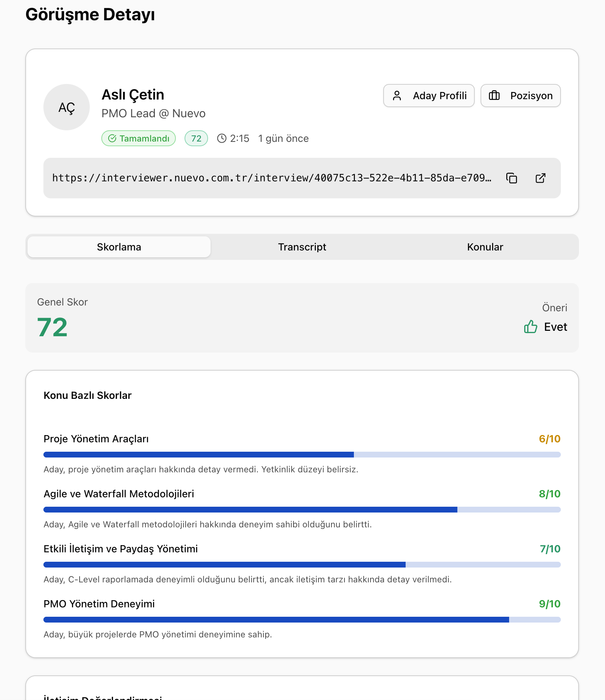The image size is (605, 700).
Task: Open interview link in new tab icon
Action: click(x=540, y=178)
